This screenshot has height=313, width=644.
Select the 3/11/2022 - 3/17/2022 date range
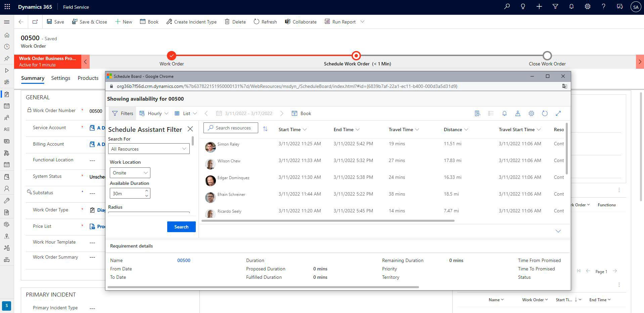(244, 113)
